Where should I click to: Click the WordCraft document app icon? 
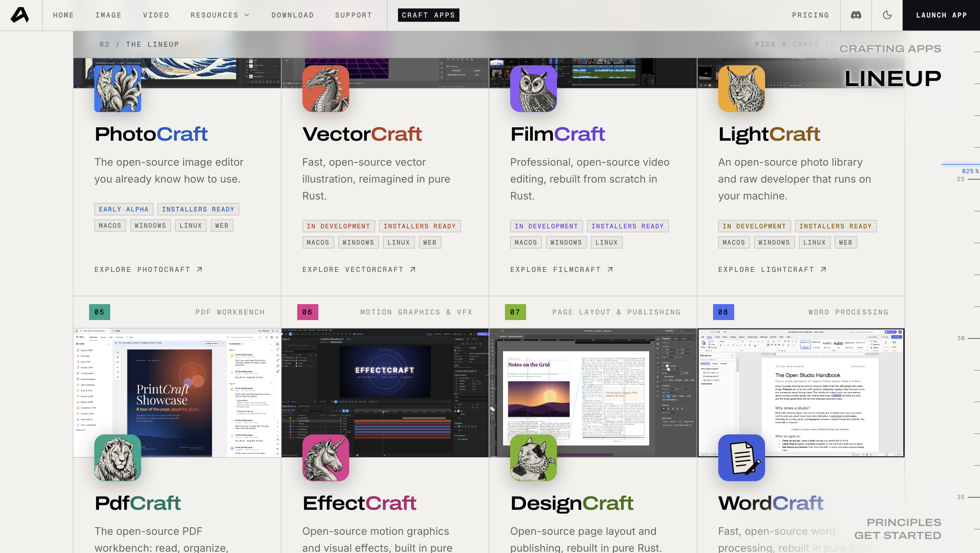click(x=741, y=457)
